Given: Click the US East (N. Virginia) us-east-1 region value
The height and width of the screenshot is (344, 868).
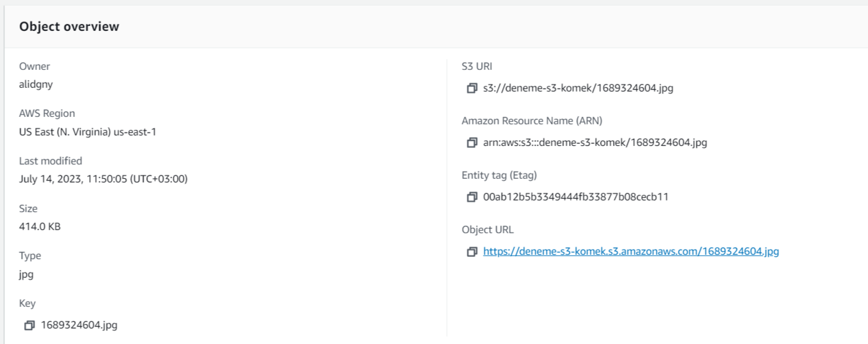Looking at the screenshot, I should (x=88, y=132).
